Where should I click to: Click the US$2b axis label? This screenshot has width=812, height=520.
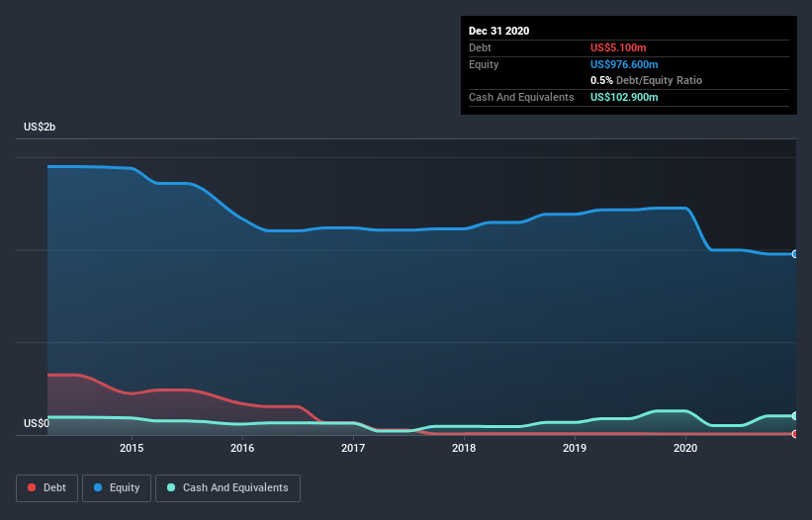(40, 127)
